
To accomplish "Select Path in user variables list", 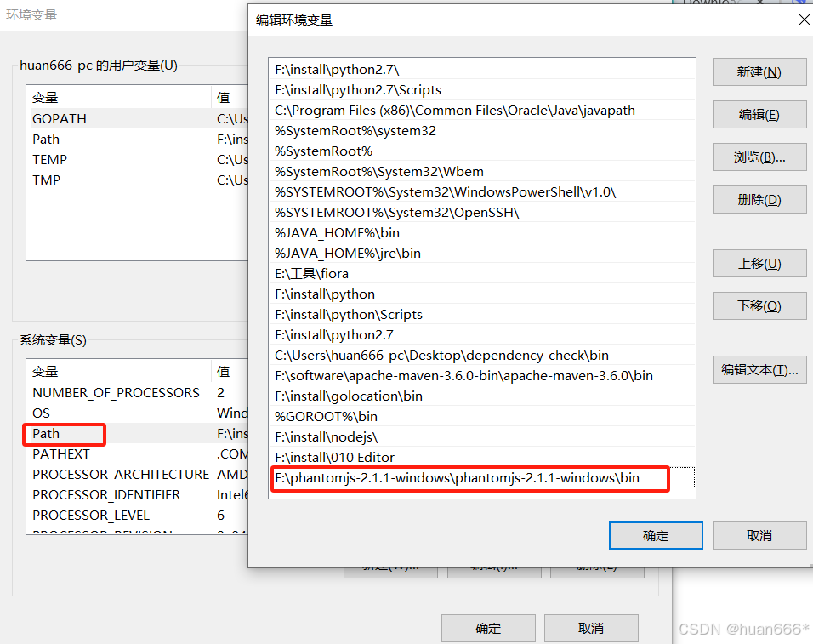I will coord(138,140).
